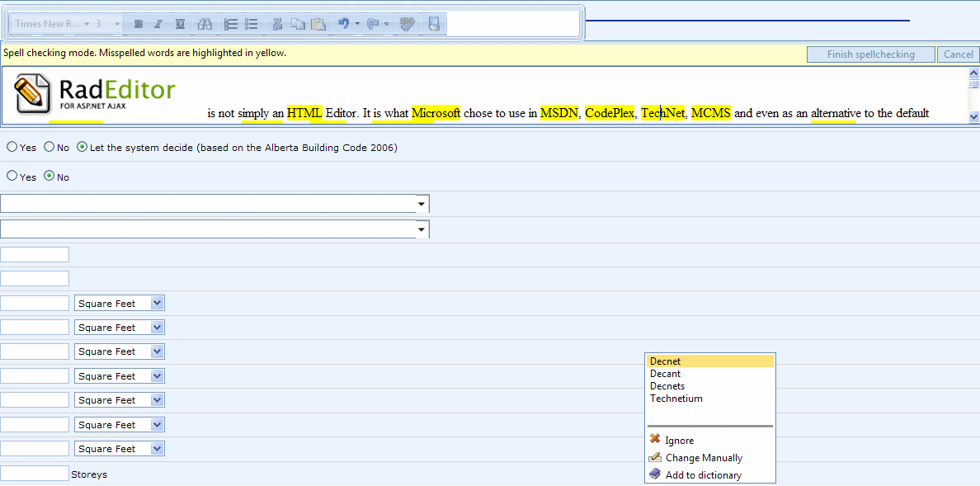Undo the last action with the blue arrow
Image resolution: width=980 pixels, height=486 pixels.
click(343, 24)
